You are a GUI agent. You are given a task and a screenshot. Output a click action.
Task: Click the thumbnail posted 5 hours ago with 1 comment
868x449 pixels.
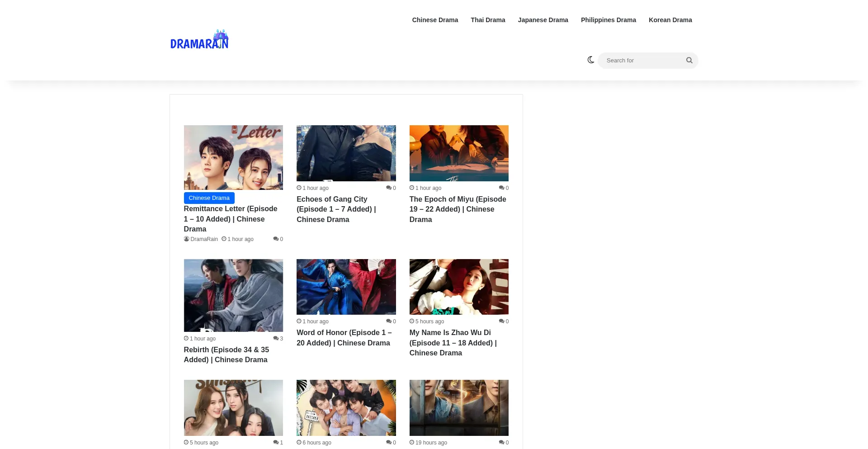[233, 408]
